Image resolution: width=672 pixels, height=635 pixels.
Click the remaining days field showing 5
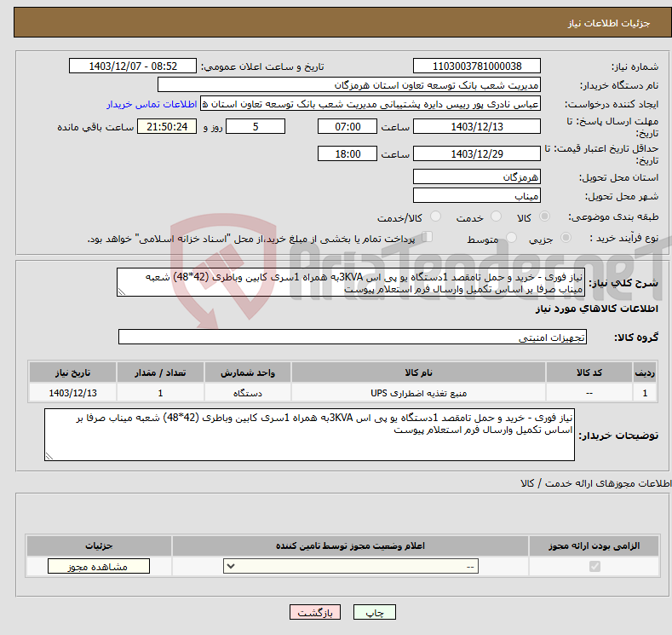(x=256, y=126)
